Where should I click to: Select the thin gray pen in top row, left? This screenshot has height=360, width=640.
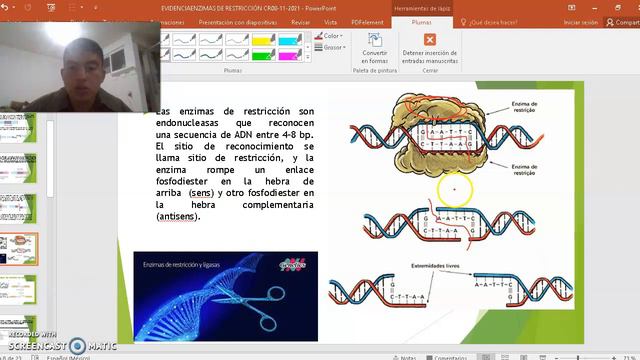click(184, 39)
